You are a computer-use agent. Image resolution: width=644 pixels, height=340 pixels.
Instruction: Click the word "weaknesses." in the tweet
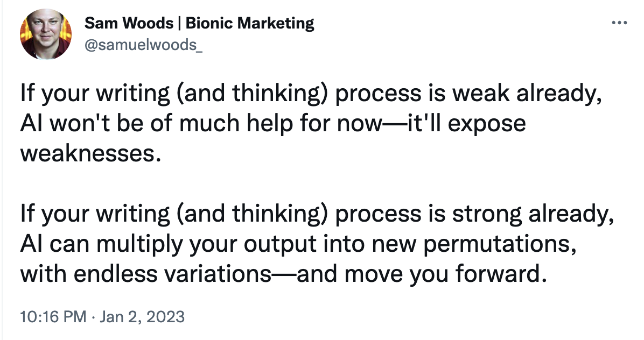click(x=90, y=154)
